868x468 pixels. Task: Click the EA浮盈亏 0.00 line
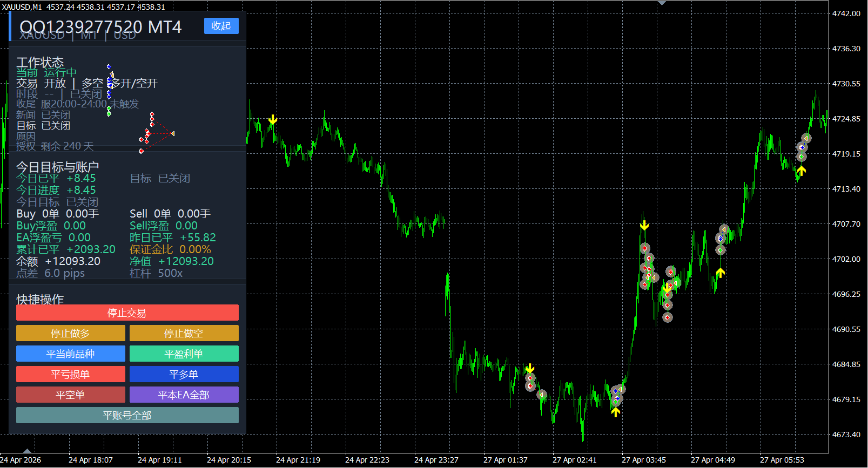point(53,238)
